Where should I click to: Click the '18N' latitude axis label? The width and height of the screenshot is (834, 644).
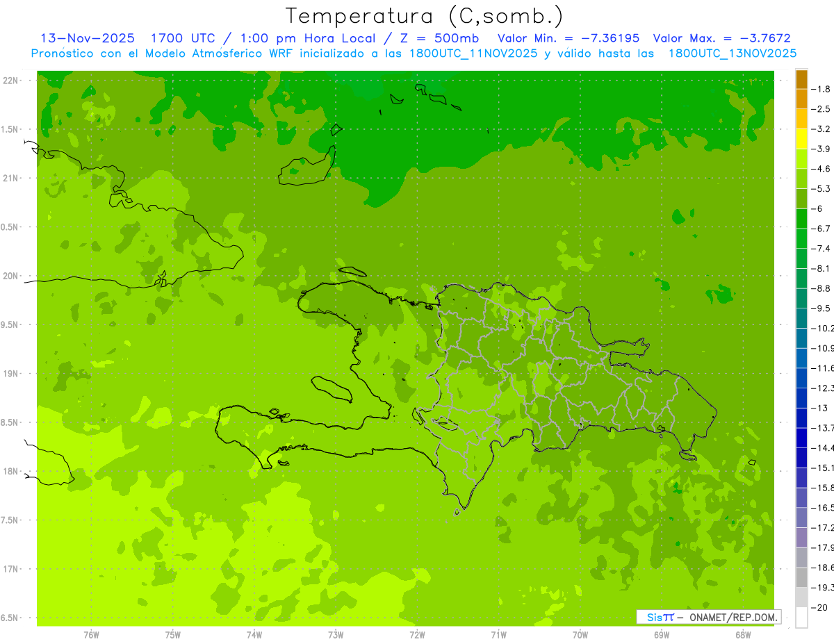pos(10,471)
